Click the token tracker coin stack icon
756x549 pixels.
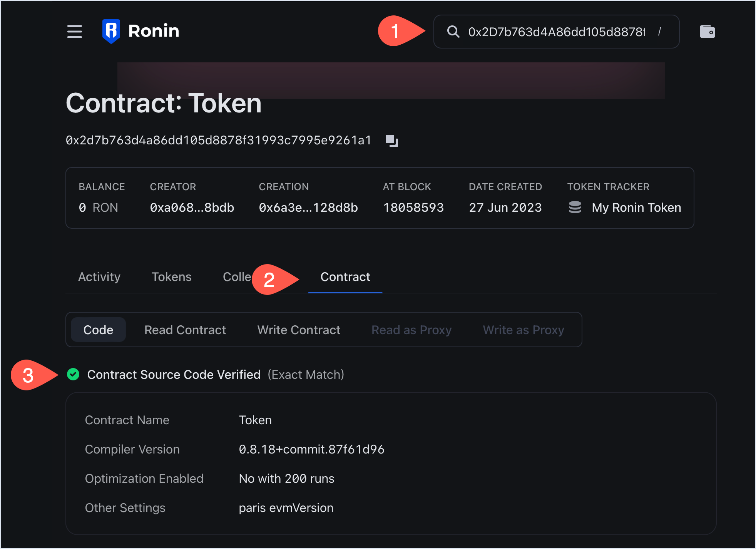coord(575,208)
